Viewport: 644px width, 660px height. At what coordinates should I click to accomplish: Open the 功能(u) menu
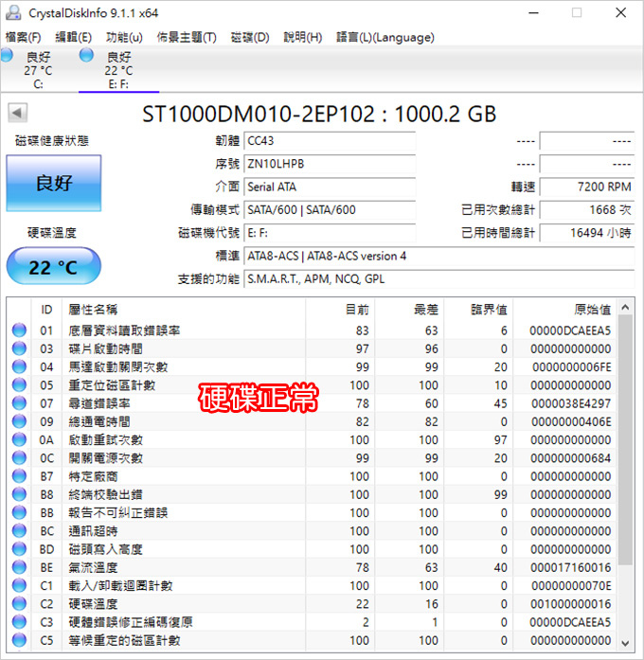[124, 38]
